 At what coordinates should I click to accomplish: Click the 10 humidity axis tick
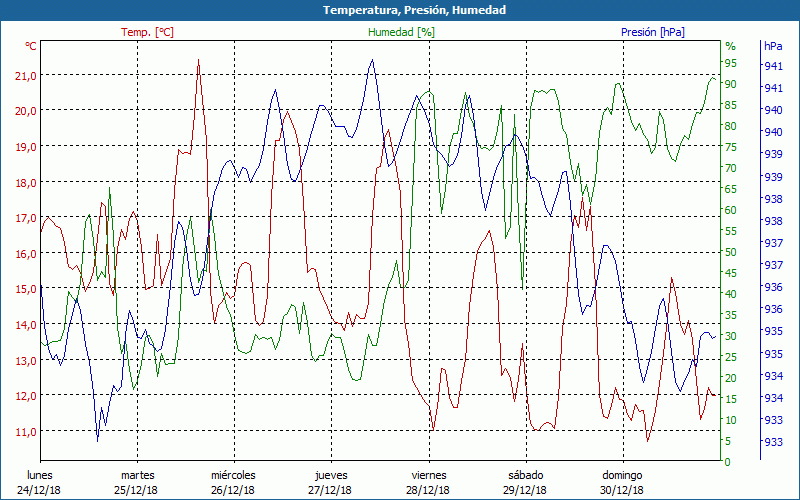point(731,420)
